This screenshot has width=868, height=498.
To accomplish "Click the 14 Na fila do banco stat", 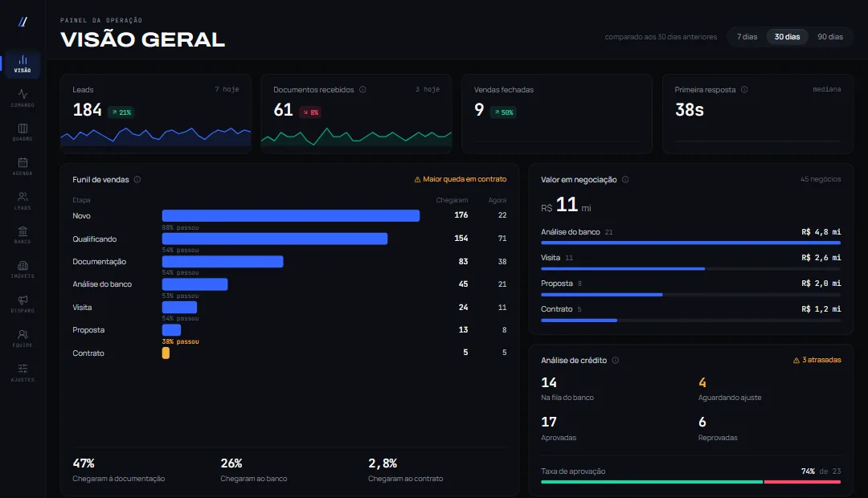I will tap(567, 389).
